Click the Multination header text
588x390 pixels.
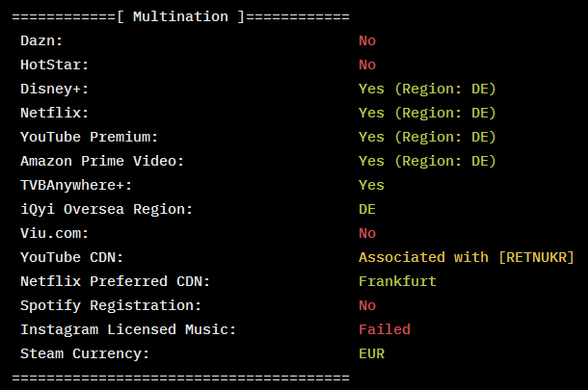pos(180,16)
